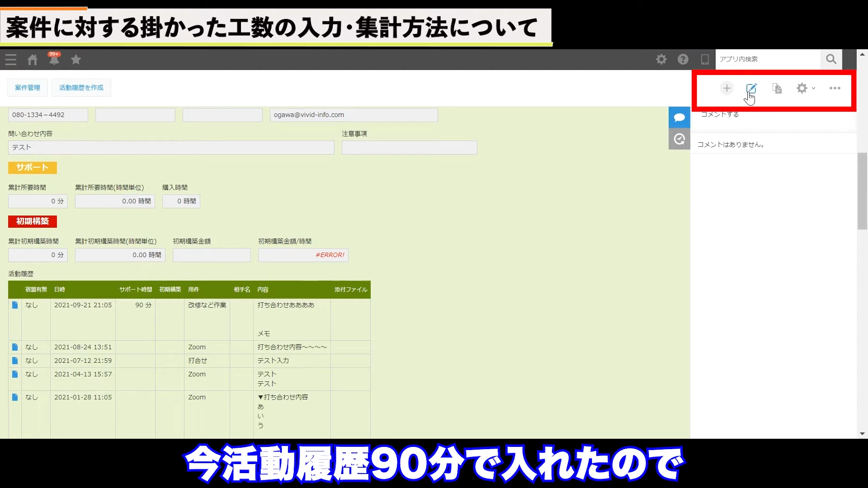Open the bookmarks star icon
Screen dimensions: 868x488
coord(76,60)
